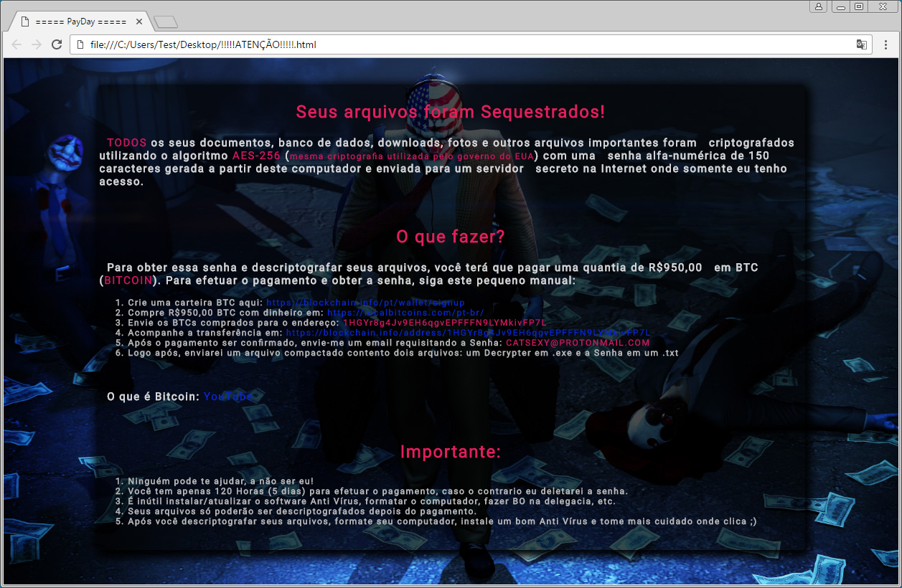Open the localbitcoins.com/pt-br link
902x588 pixels.
point(405,313)
